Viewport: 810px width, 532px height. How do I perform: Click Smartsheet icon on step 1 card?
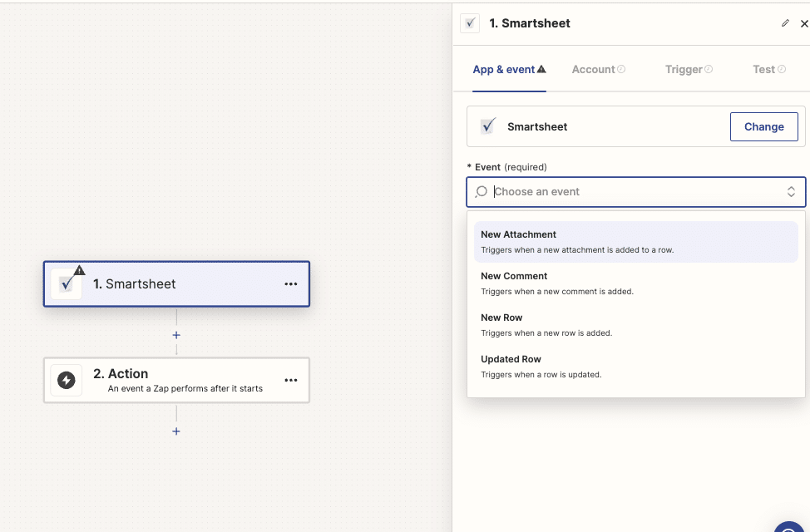pos(67,284)
